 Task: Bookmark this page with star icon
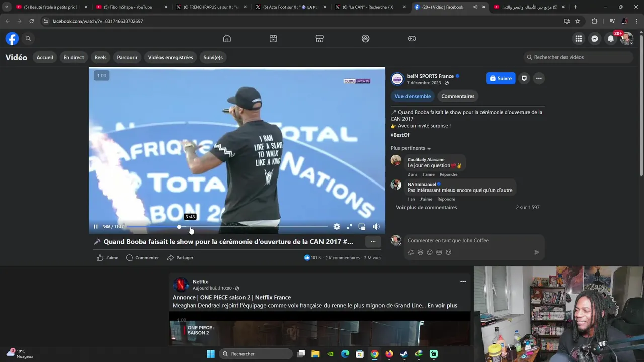[578, 21]
